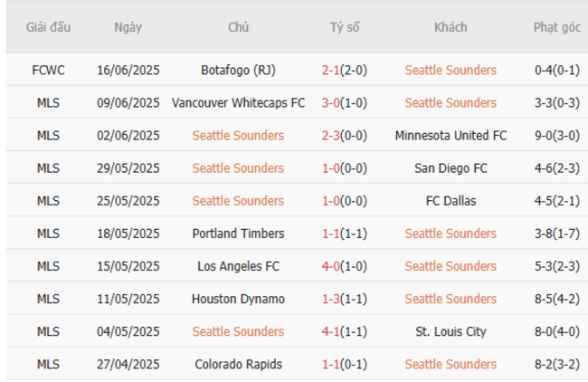Click the St. Louis City team name
This screenshot has width=588, height=382.
pyautogui.click(x=450, y=331)
